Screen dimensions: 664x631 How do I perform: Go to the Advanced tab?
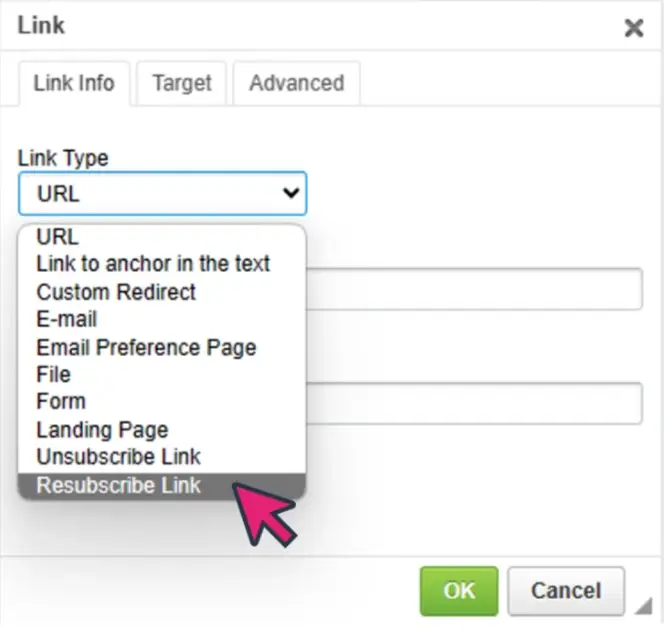(296, 83)
